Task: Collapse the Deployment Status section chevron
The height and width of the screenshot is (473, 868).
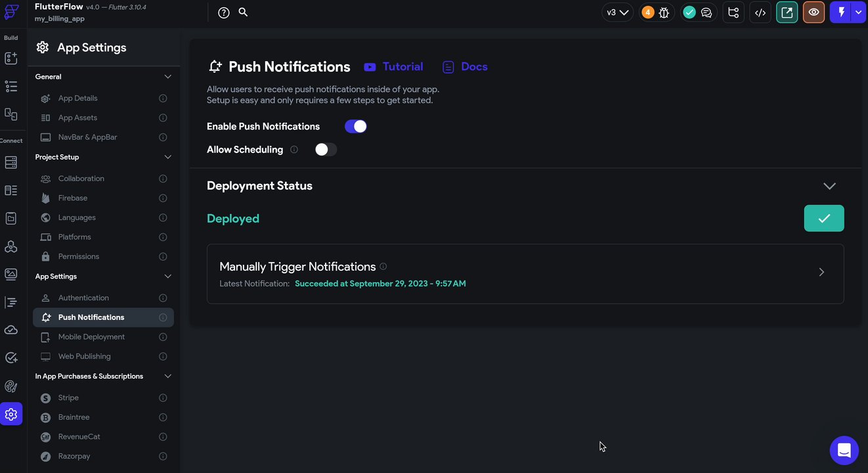Action: (x=829, y=186)
